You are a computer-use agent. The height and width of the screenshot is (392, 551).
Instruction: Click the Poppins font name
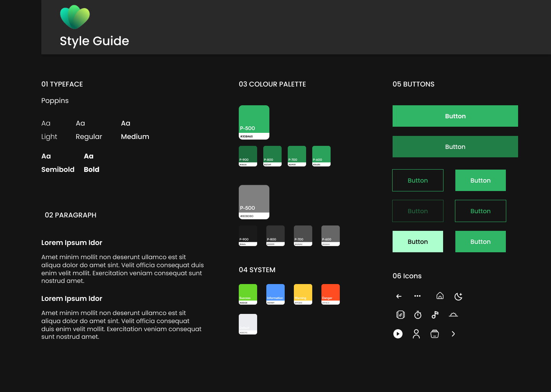55,101
